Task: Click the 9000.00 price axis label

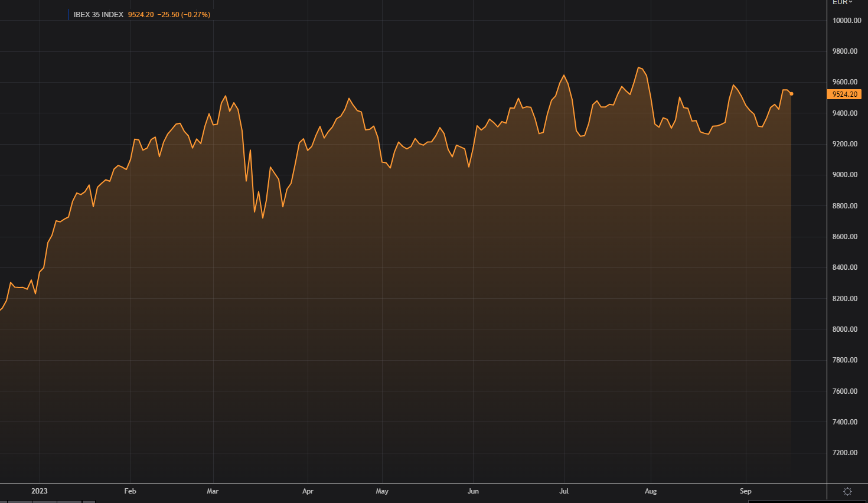Action: point(845,175)
